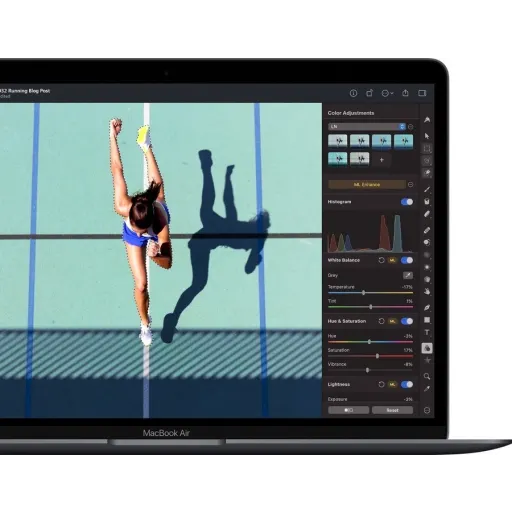Select the Paint brush tool
The image size is (512, 512).
pos(427,189)
